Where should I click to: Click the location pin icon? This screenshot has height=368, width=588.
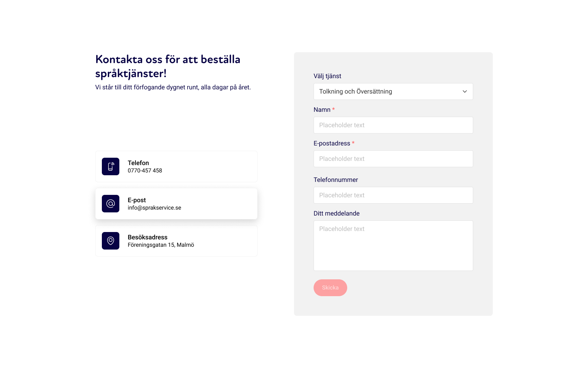pyautogui.click(x=111, y=241)
